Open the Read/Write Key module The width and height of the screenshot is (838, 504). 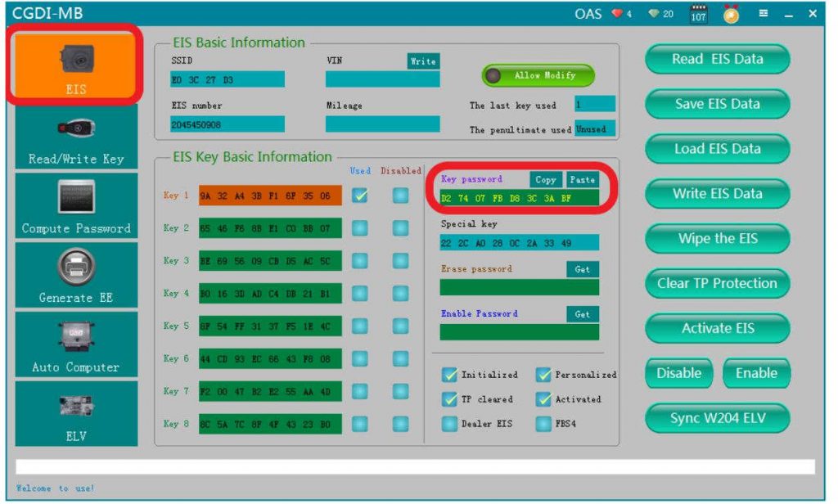click(76, 137)
